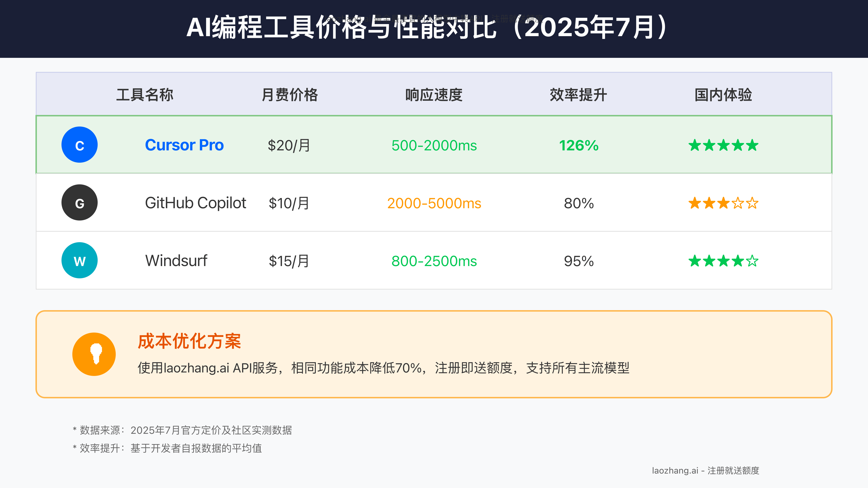
Task: Select the "Windsurf" tool name
Action: [x=176, y=261]
